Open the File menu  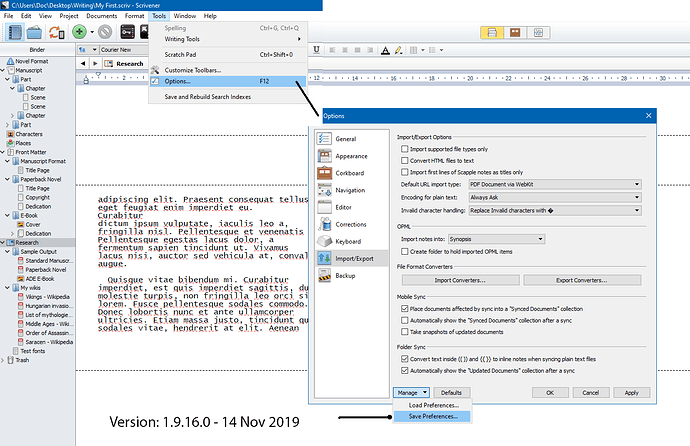coord(8,16)
